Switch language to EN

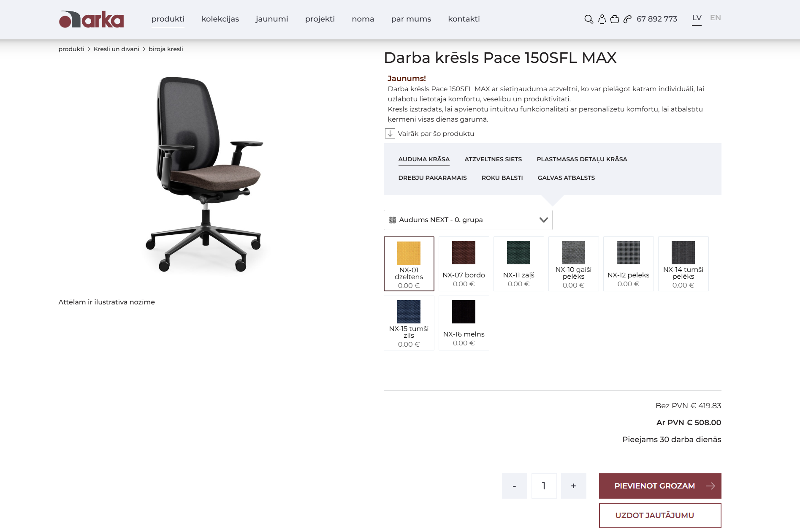coord(715,18)
